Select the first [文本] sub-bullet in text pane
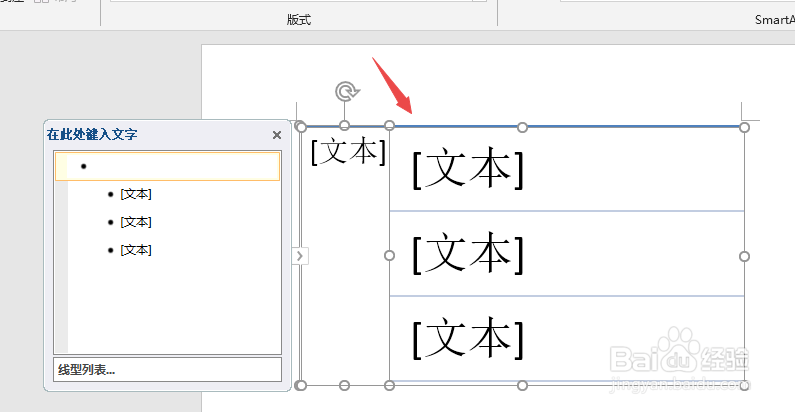795x412 pixels. (x=136, y=194)
